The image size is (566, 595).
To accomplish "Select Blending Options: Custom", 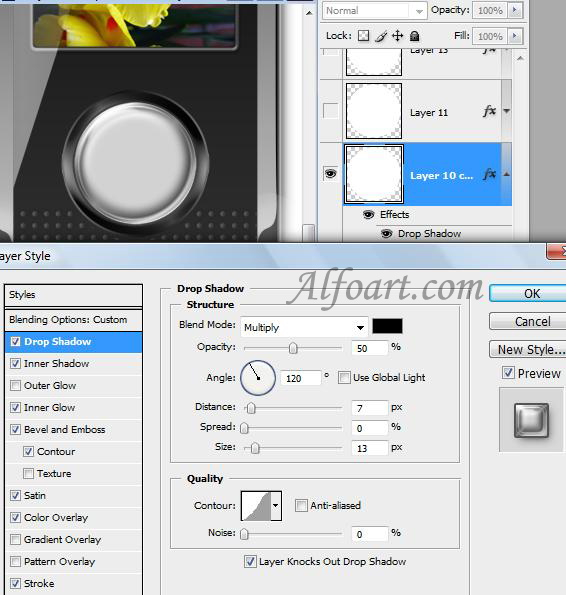I will coord(74,320).
